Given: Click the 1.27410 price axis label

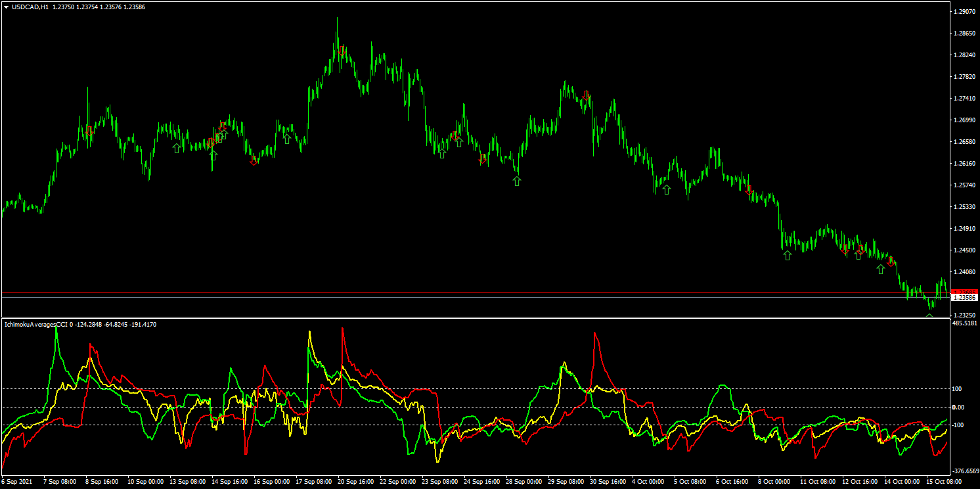Looking at the screenshot, I should pyautogui.click(x=964, y=99).
